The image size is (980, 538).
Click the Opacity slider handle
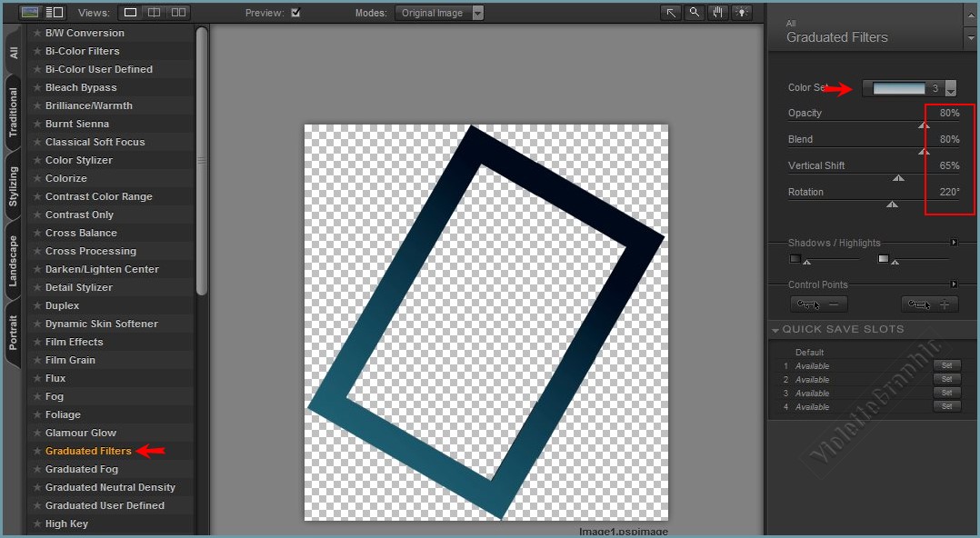[x=924, y=125]
